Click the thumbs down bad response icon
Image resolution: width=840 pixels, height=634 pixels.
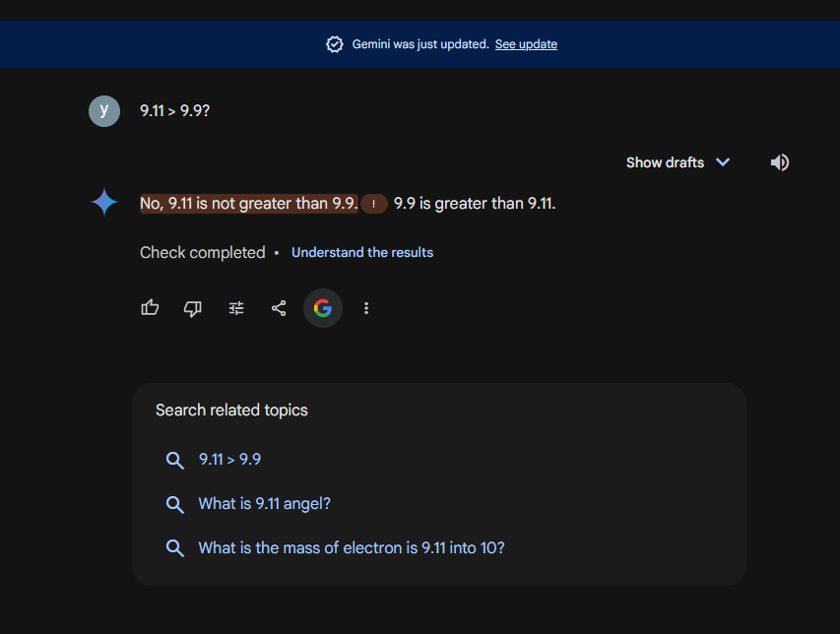(193, 308)
